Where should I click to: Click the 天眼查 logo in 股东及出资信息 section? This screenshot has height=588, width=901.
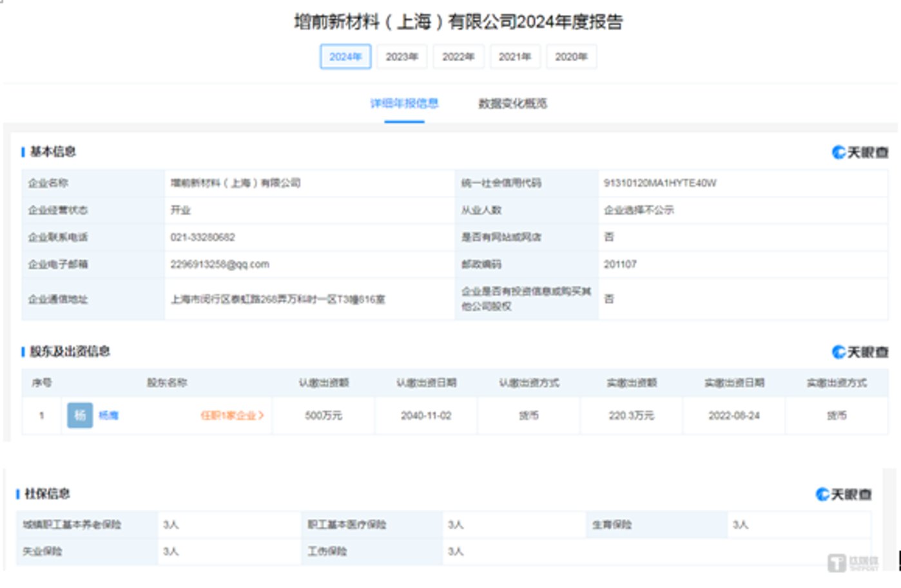pos(860,352)
